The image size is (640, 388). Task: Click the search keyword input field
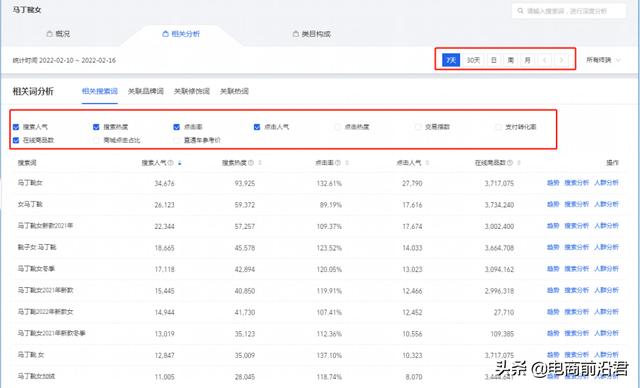[x=569, y=11]
